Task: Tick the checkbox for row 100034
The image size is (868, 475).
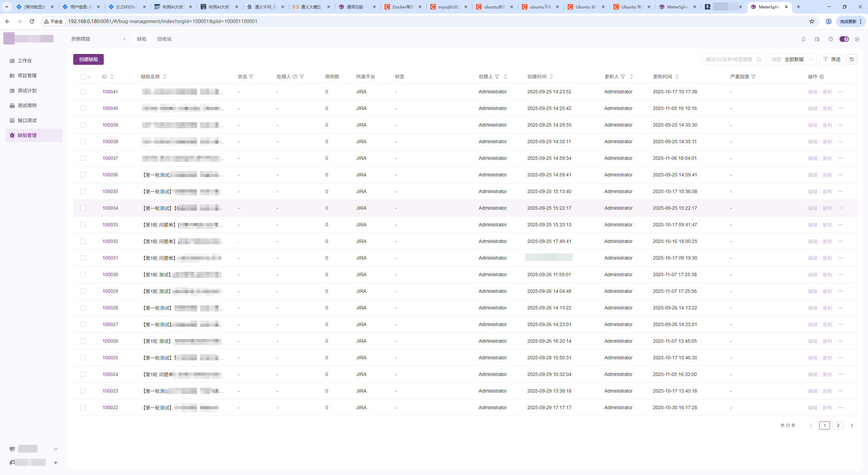Action: [x=83, y=208]
